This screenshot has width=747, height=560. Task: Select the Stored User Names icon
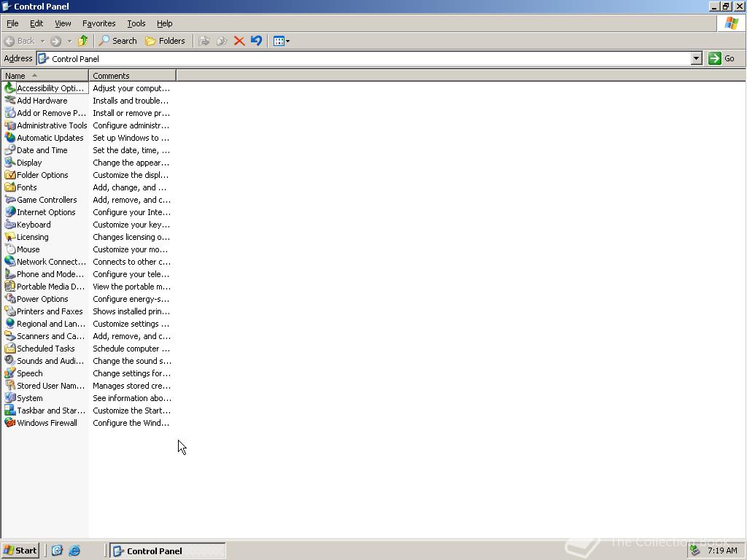point(10,385)
